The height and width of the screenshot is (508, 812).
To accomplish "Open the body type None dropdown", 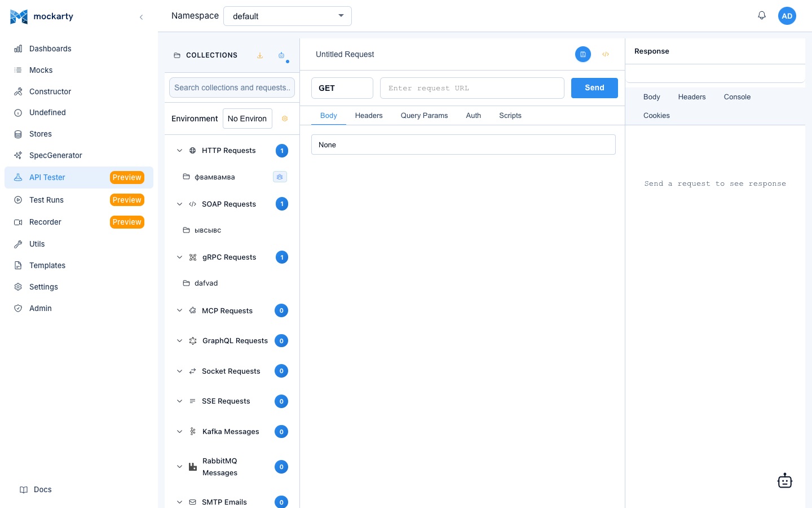I will pyautogui.click(x=464, y=144).
